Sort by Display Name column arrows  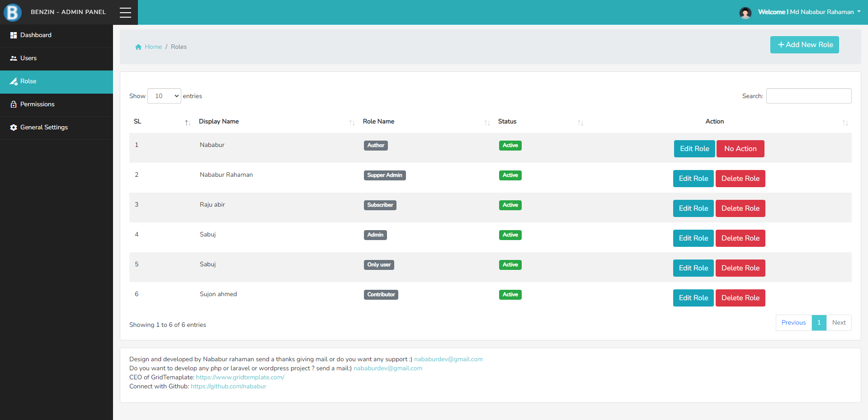tap(352, 123)
